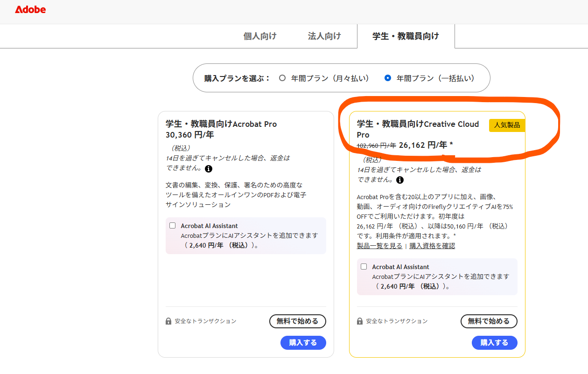Image resolution: width=588 pixels, height=374 pixels.
Task: Click 購入する for Acrobat Pro
Action: click(x=303, y=343)
